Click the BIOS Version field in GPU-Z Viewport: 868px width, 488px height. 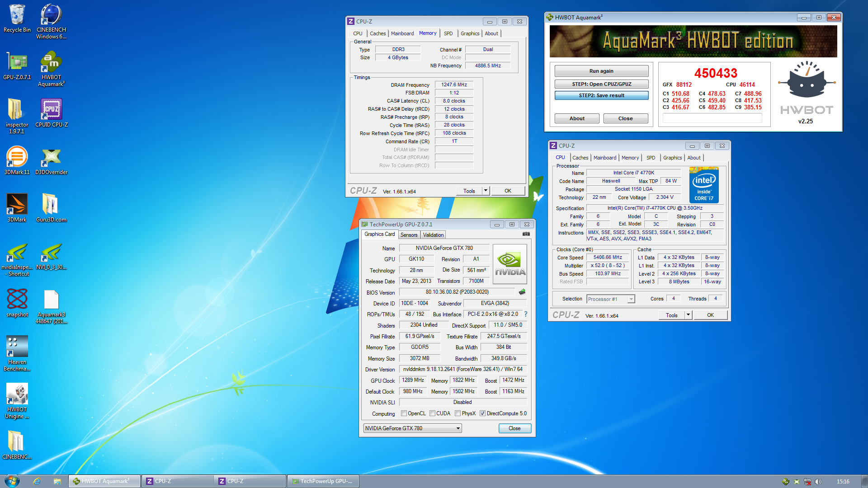point(457,292)
